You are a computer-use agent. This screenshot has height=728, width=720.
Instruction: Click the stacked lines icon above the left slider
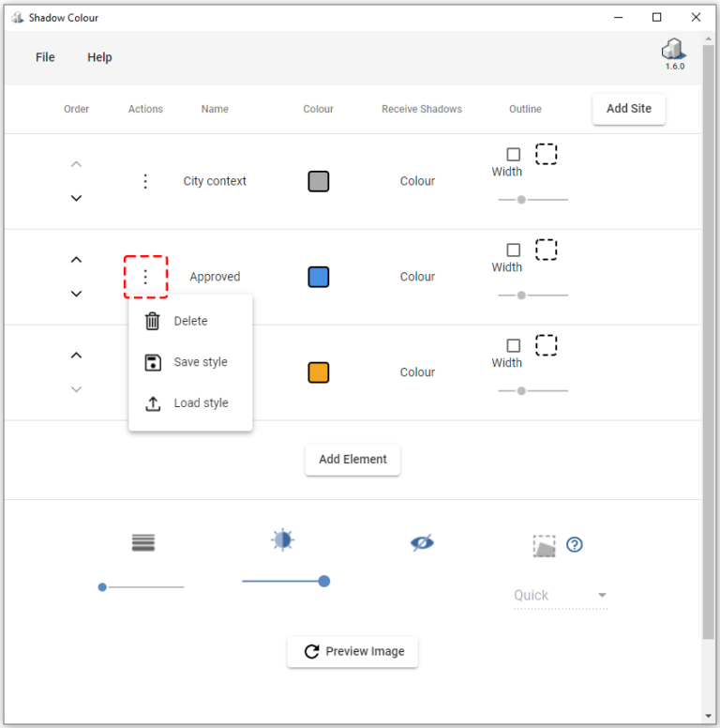[x=143, y=543]
